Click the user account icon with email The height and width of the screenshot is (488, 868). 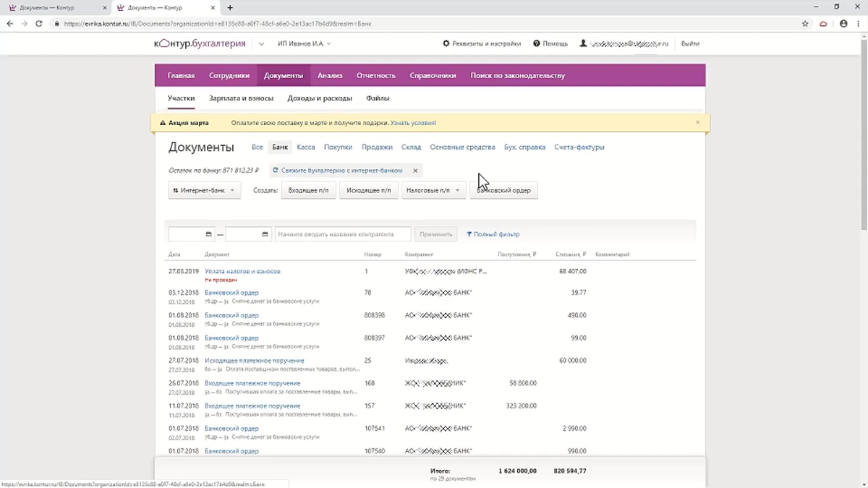pyautogui.click(x=583, y=44)
